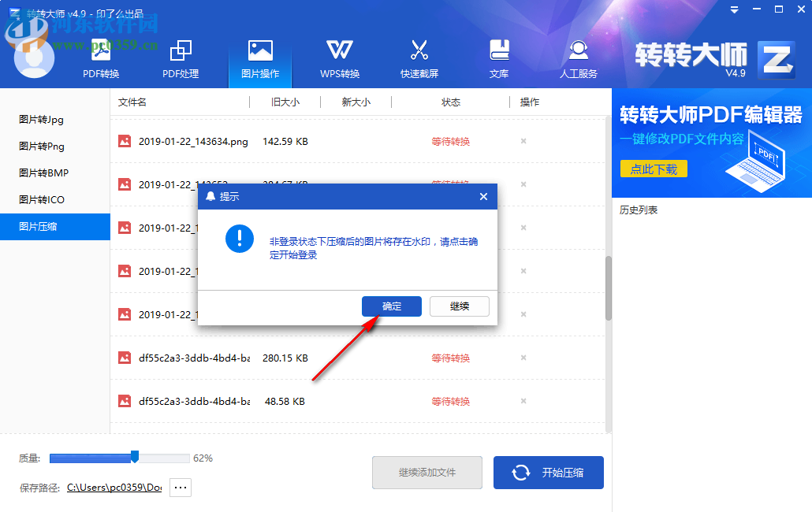Open the save path folder link

coord(114,487)
